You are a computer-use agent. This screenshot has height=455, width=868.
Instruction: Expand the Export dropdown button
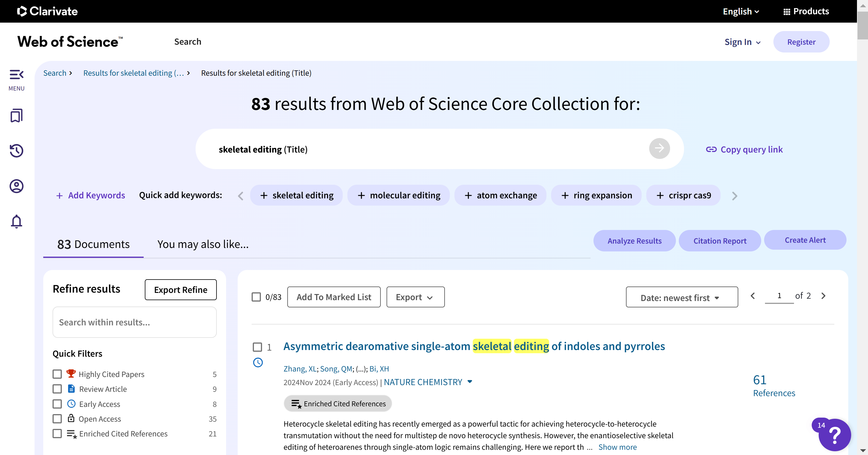coord(415,297)
